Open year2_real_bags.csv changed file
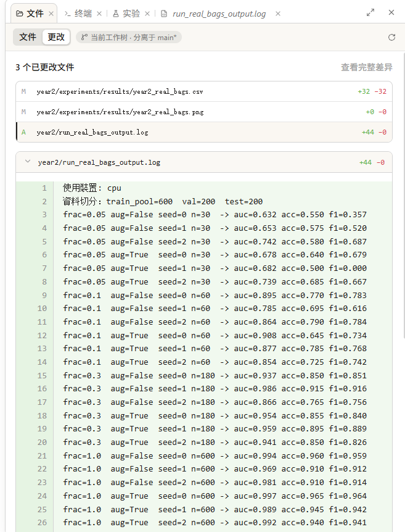Screen dimensions: 405x532 [x=204, y=91]
